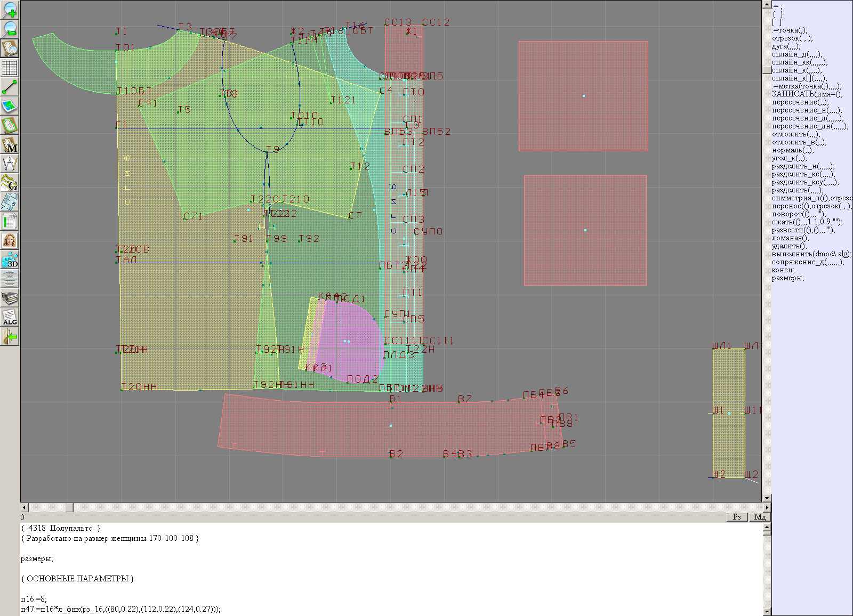
Task: Select 'пересечение(,,);' in the command list
Action: coord(800,102)
